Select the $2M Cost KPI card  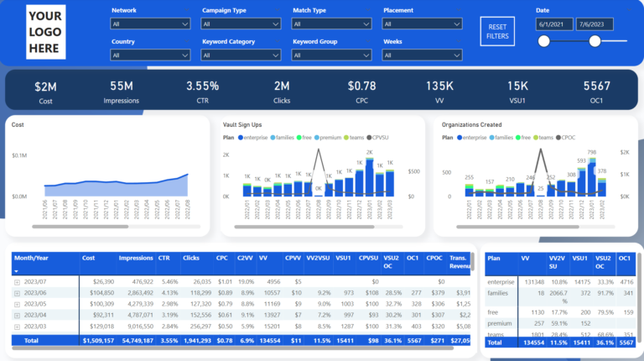(45, 92)
